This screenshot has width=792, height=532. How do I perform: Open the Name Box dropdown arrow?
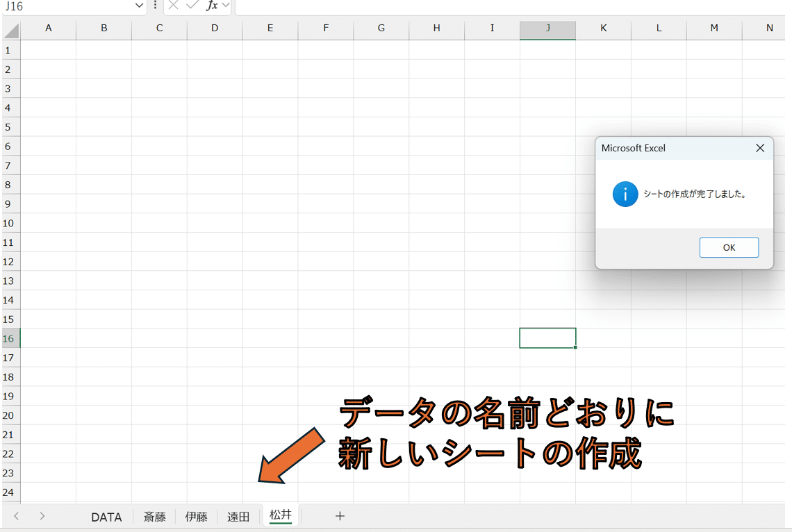[139, 6]
